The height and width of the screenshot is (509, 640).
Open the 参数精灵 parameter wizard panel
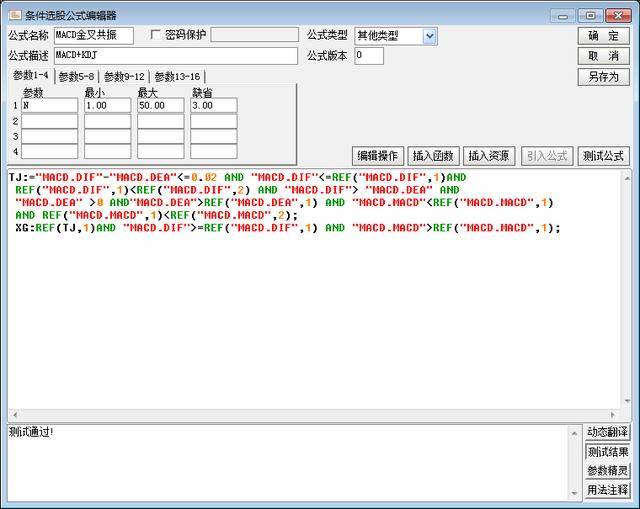pos(607,470)
